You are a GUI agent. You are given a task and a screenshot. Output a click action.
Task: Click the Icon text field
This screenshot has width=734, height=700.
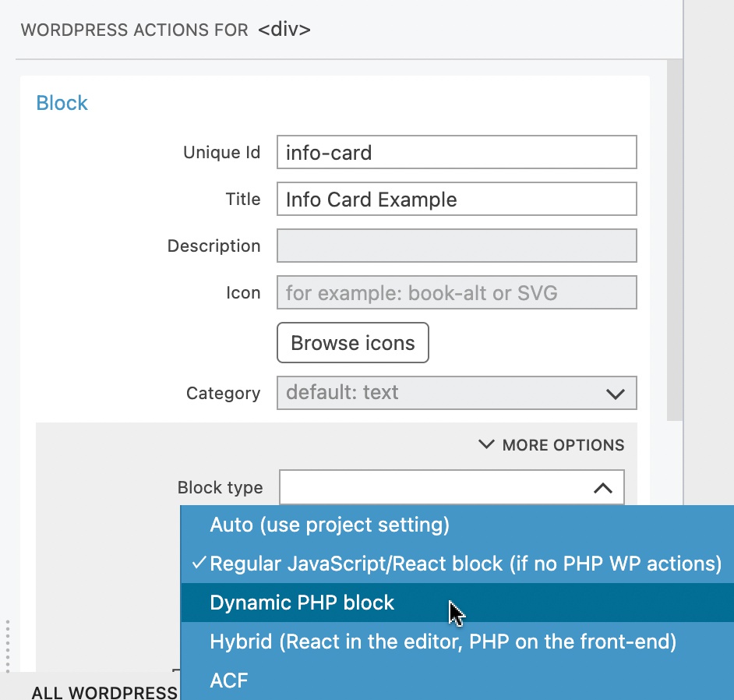(x=457, y=292)
